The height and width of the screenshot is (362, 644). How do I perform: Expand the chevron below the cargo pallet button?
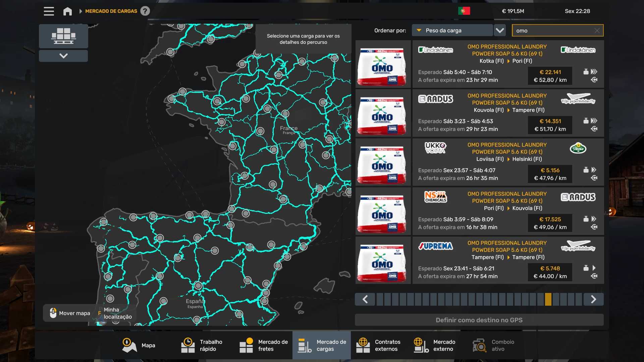pyautogui.click(x=63, y=56)
